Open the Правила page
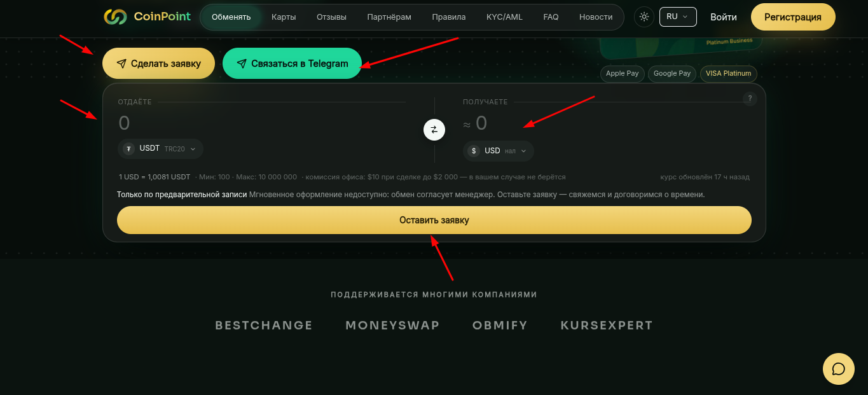Viewport: 868px width, 395px height. (449, 17)
